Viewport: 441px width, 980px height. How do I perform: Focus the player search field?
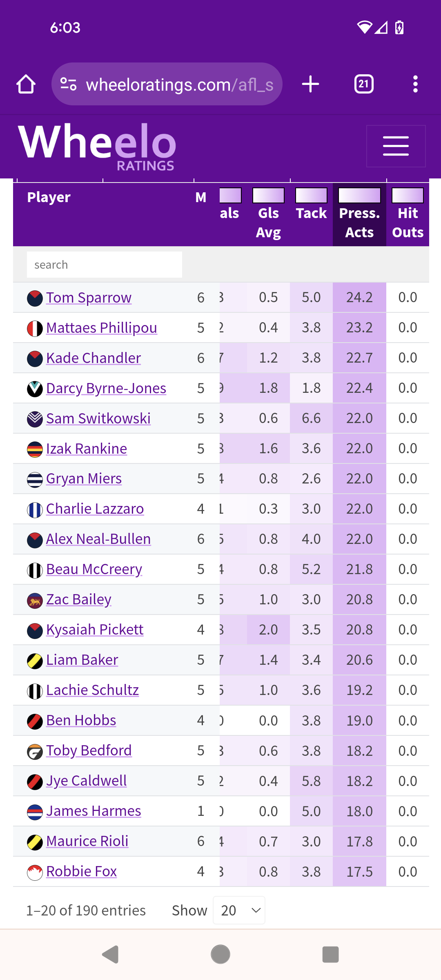105,265
